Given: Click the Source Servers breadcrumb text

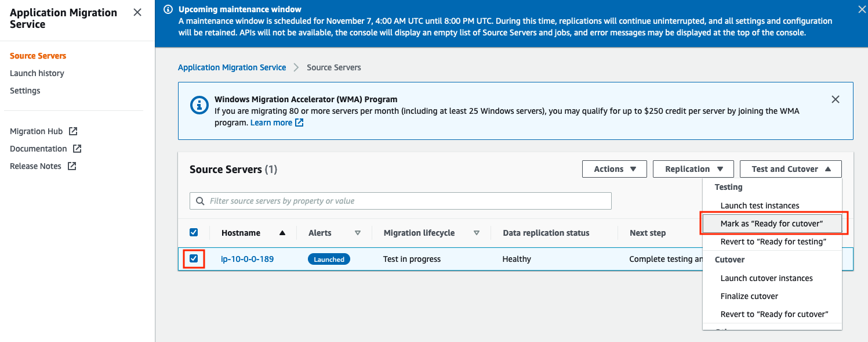Looking at the screenshot, I should click(334, 67).
